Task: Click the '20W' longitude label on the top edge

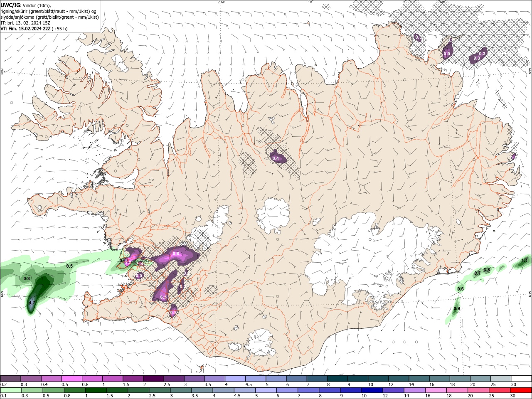Action: click(221, 2)
